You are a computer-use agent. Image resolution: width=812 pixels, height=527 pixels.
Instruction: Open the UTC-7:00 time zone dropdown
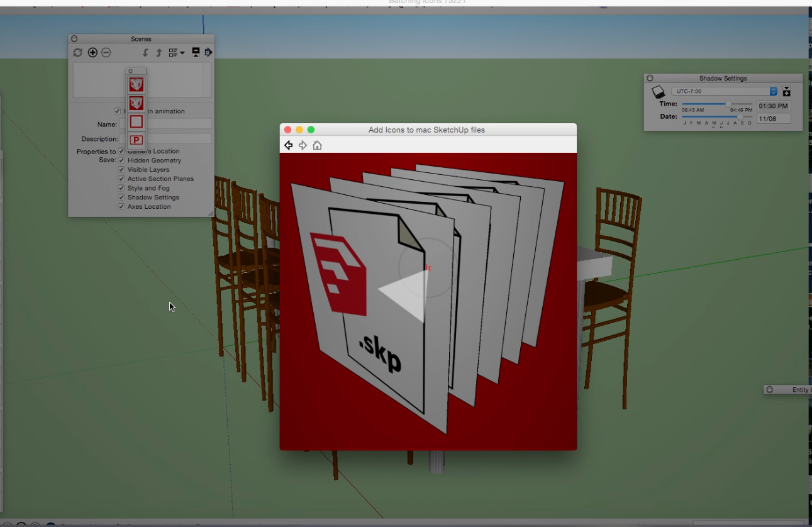pos(725,91)
